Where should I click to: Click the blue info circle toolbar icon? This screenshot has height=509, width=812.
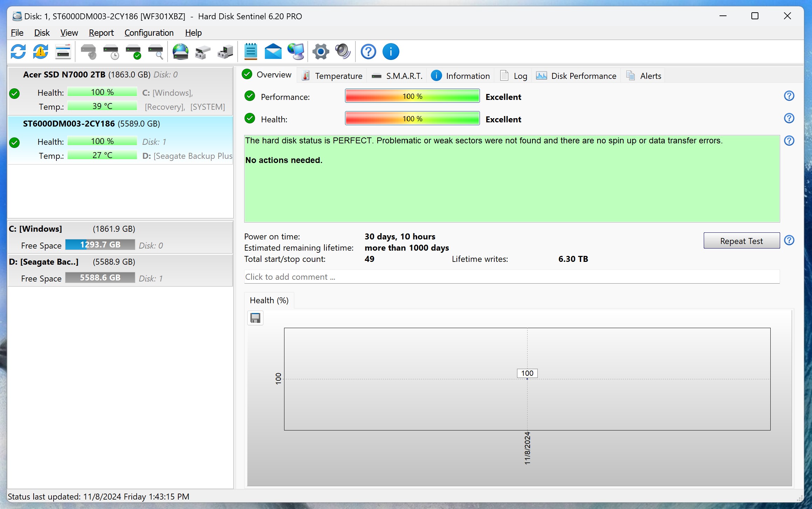click(x=391, y=52)
